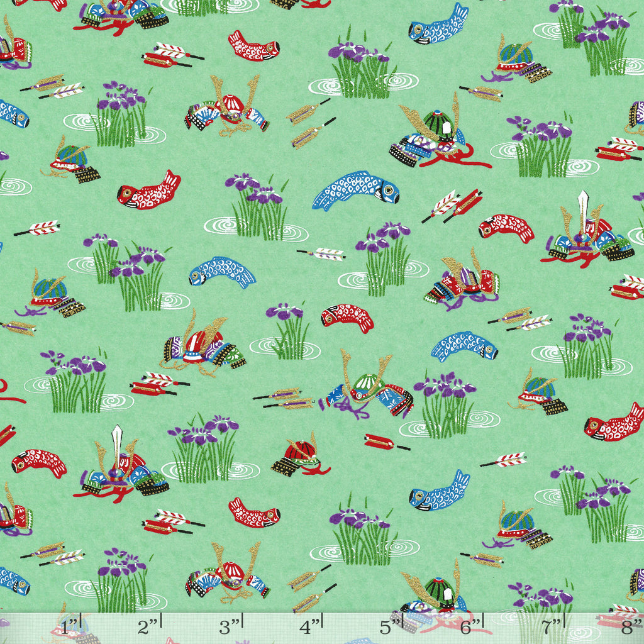Viewport: 644px width, 644px height.
Task: Select the red koi beside the center iris
Action: [x=348, y=316]
